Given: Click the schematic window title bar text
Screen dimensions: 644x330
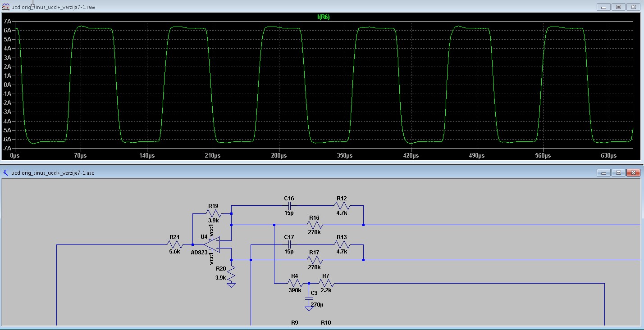Looking at the screenshot, I should (x=53, y=172).
